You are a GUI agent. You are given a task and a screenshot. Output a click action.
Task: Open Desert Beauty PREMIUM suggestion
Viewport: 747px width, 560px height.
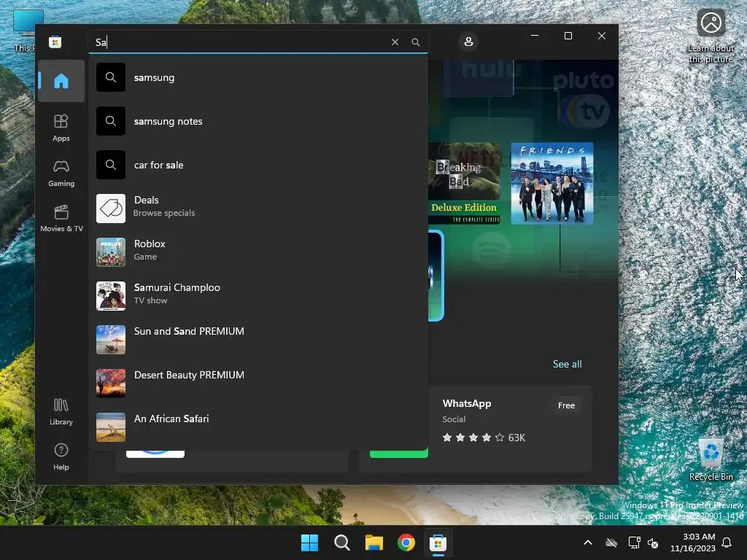tap(258, 384)
